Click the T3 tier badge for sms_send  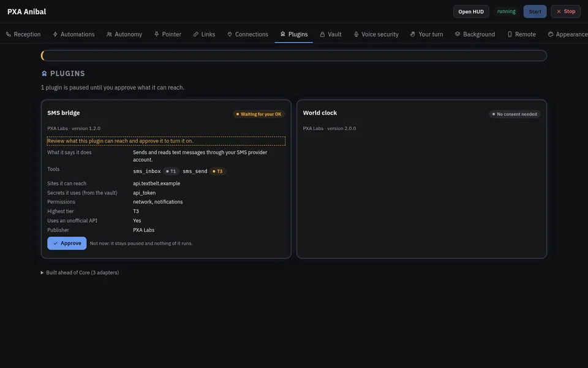click(217, 171)
